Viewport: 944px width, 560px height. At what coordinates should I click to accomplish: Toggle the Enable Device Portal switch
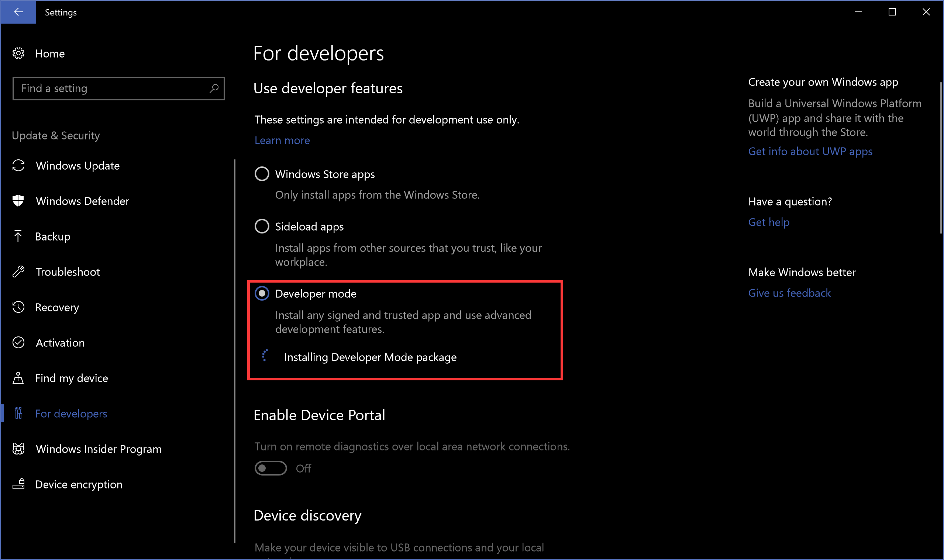point(271,468)
